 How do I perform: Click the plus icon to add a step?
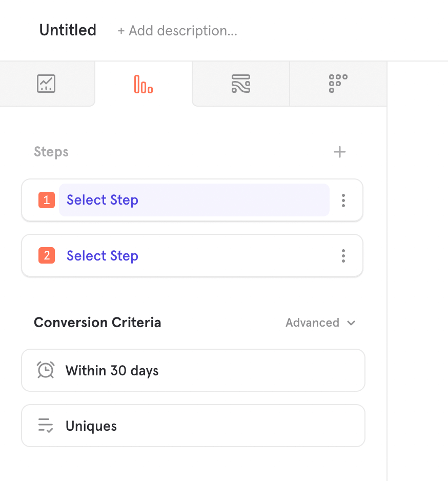pyautogui.click(x=340, y=152)
